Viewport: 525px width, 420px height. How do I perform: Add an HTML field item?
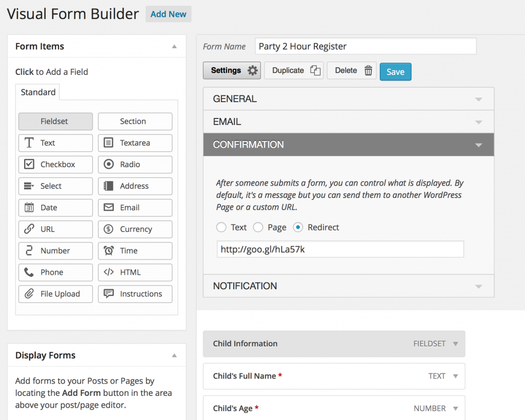(x=135, y=272)
